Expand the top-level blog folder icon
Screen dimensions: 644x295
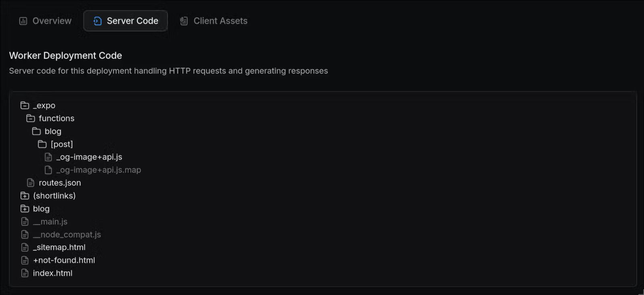pyautogui.click(x=25, y=209)
